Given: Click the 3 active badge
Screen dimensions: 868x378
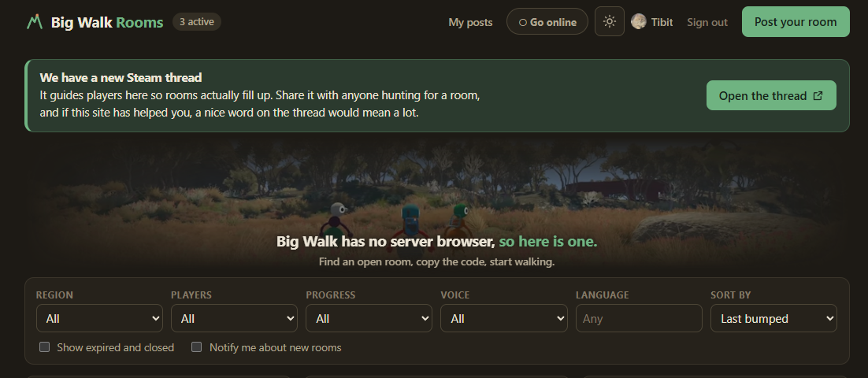Looking at the screenshot, I should (x=196, y=21).
